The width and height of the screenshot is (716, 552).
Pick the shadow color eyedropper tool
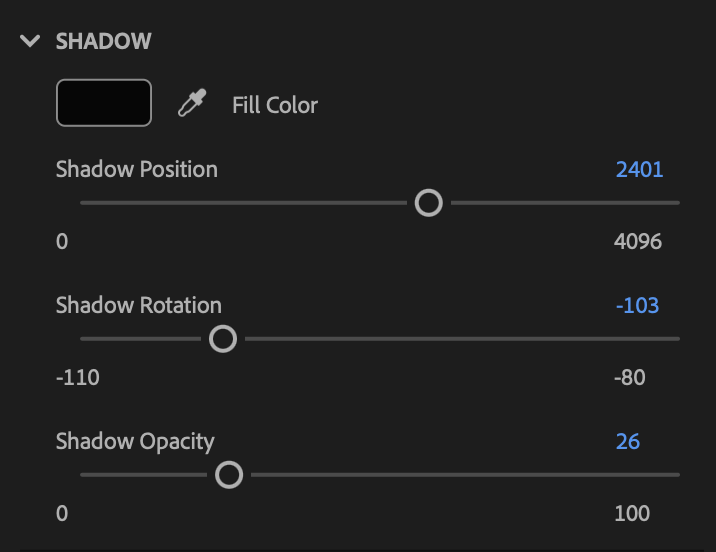pyautogui.click(x=191, y=103)
